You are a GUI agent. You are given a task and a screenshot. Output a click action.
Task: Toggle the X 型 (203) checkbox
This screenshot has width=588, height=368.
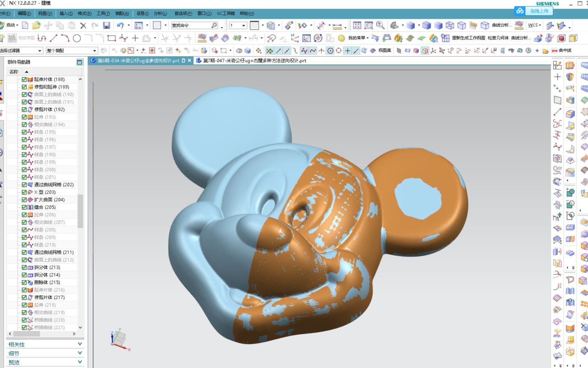[x=24, y=192]
